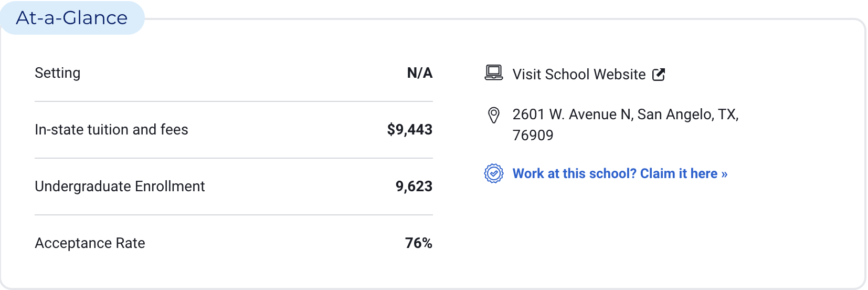
Task: Click the 9,623 enrollment number
Action: coord(414,187)
